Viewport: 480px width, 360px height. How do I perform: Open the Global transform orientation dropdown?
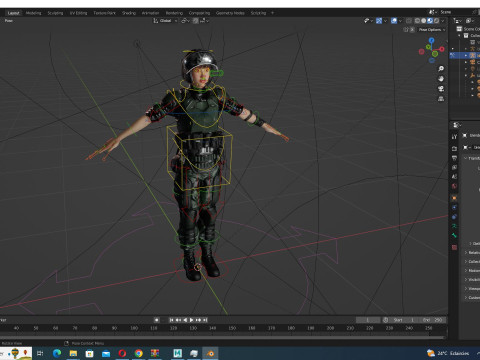pyautogui.click(x=165, y=21)
